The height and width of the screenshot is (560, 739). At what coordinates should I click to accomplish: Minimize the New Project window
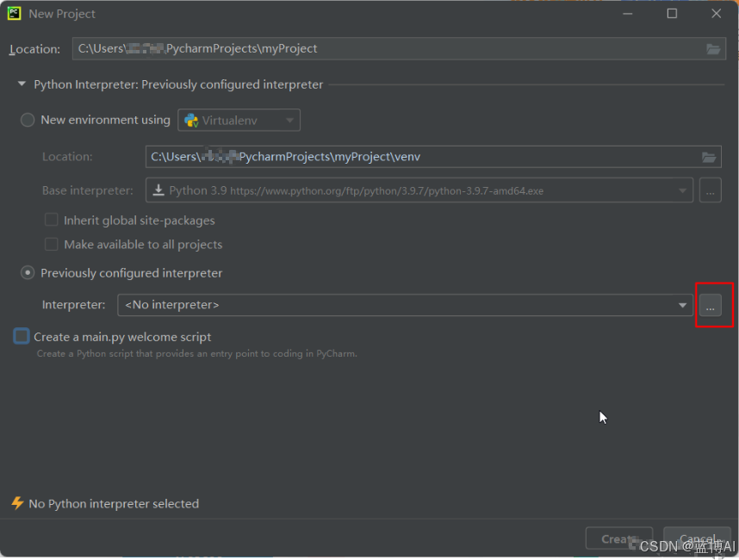pyautogui.click(x=627, y=14)
